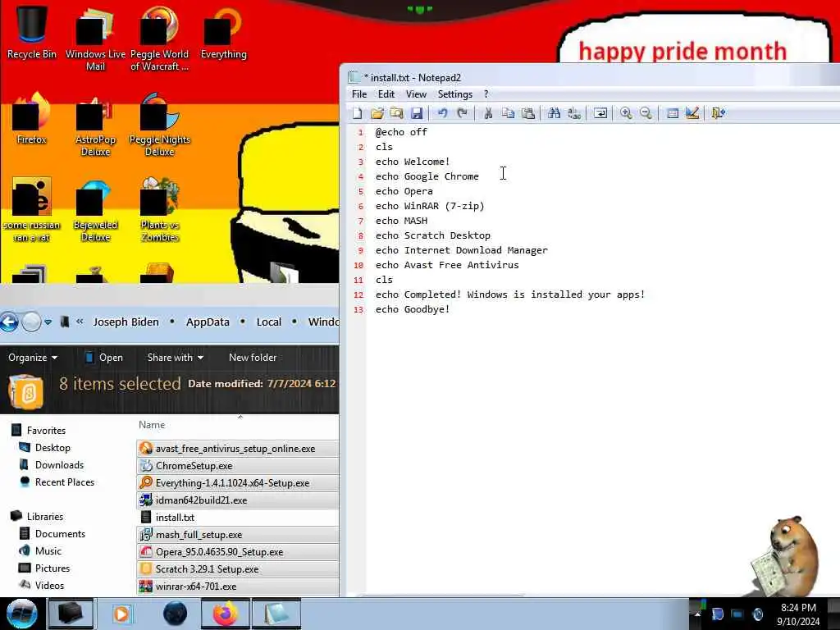Open Downloads in the navigation pane

[x=59, y=465]
